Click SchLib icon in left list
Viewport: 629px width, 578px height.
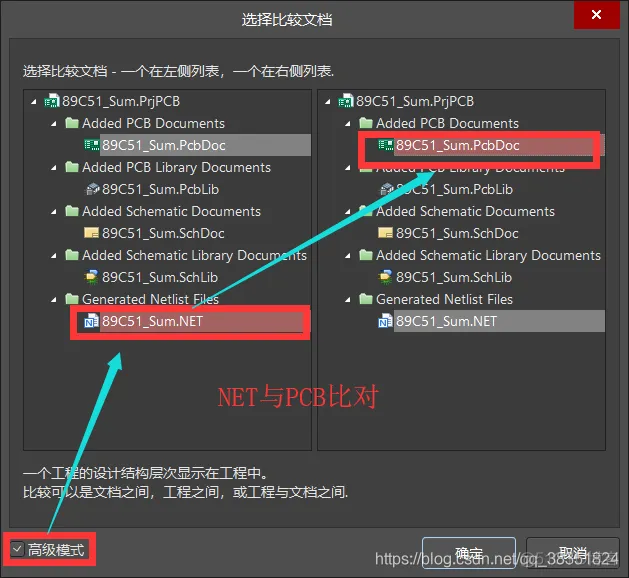coord(92,278)
